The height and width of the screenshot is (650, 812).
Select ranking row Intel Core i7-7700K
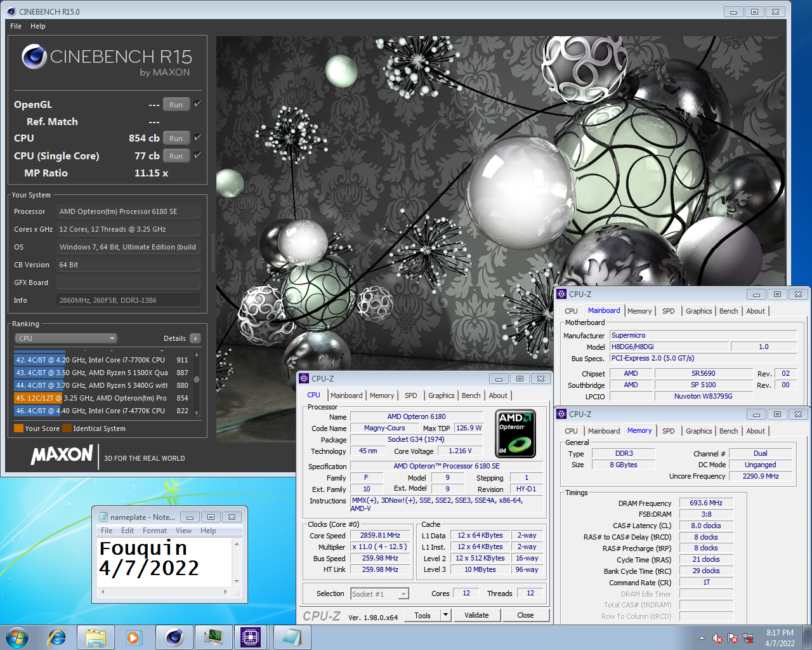103,360
